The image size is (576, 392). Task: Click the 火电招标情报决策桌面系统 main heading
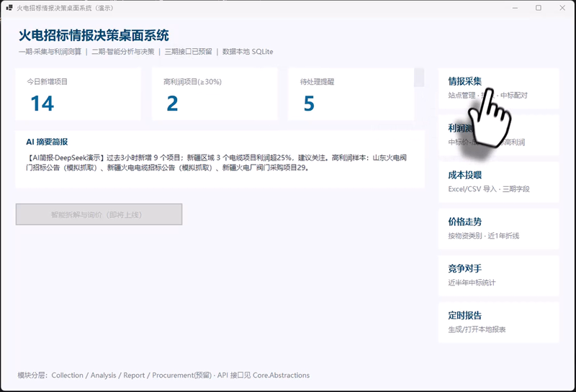coord(94,35)
